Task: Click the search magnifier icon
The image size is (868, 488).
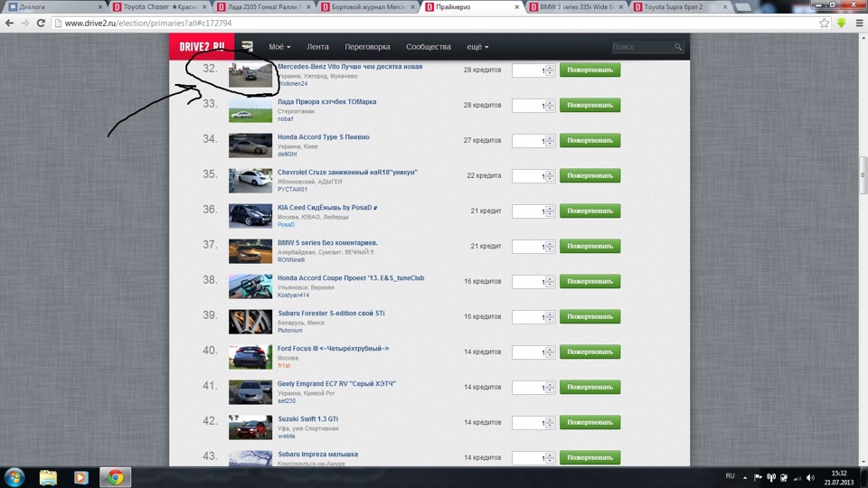Action: coord(678,47)
